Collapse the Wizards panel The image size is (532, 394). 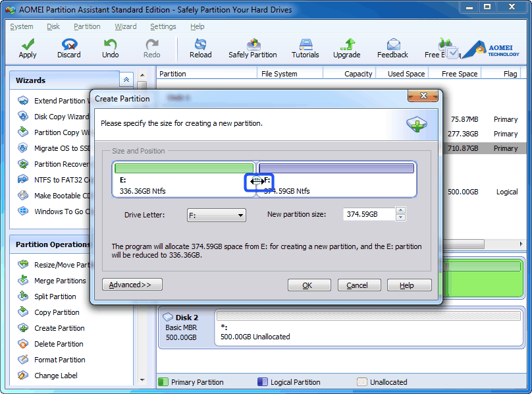point(126,79)
